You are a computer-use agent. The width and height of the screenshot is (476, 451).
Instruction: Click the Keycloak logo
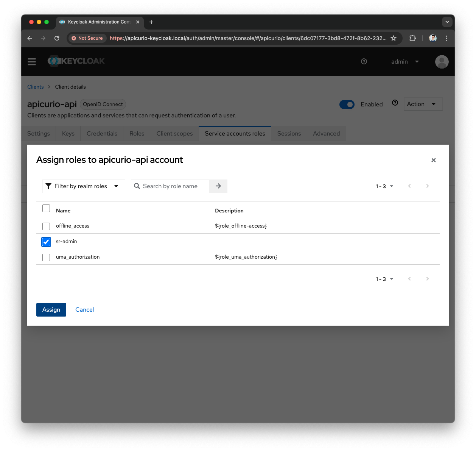(76, 61)
